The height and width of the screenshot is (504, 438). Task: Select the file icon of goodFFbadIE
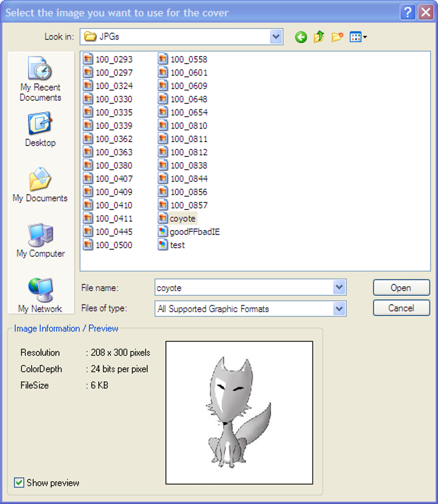[163, 232]
